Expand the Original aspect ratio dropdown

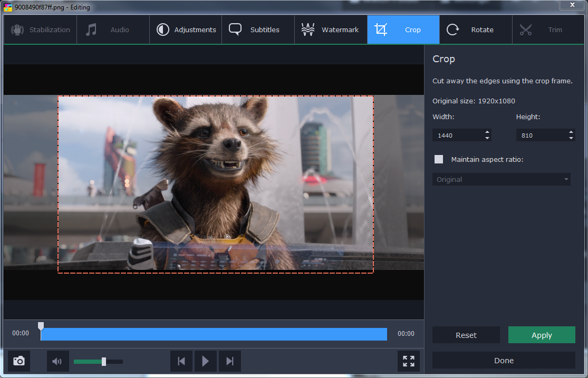coord(501,179)
